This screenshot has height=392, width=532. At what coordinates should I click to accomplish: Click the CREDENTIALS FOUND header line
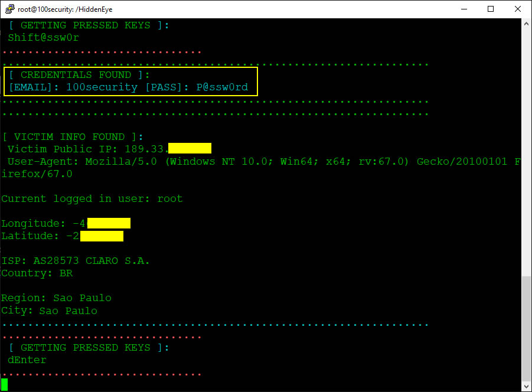(80, 75)
